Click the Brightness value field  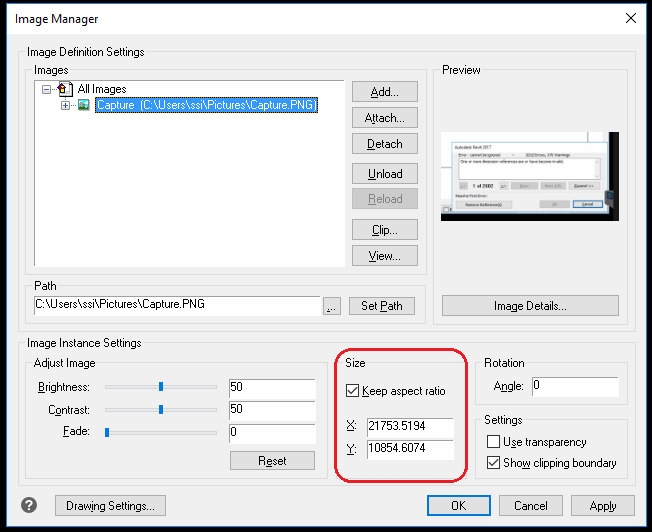point(272,388)
